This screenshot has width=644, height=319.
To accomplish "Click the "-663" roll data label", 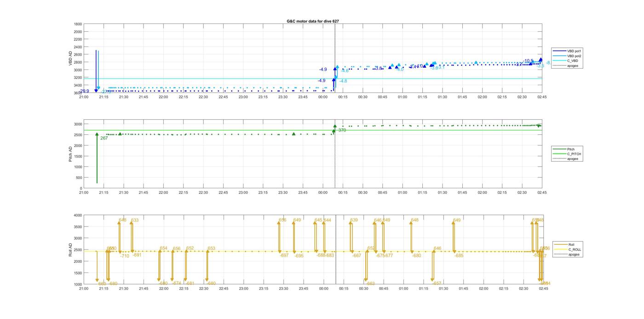I will tap(370, 284).
